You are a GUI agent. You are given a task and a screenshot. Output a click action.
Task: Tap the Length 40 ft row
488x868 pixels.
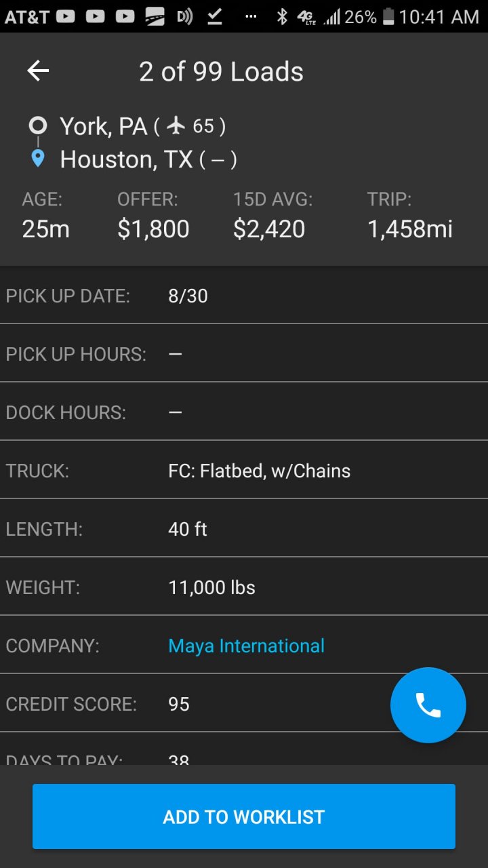pos(244,529)
